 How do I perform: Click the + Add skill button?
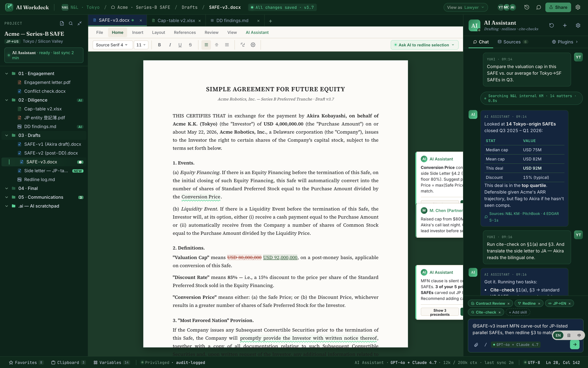pyautogui.click(x=517, y=312)
